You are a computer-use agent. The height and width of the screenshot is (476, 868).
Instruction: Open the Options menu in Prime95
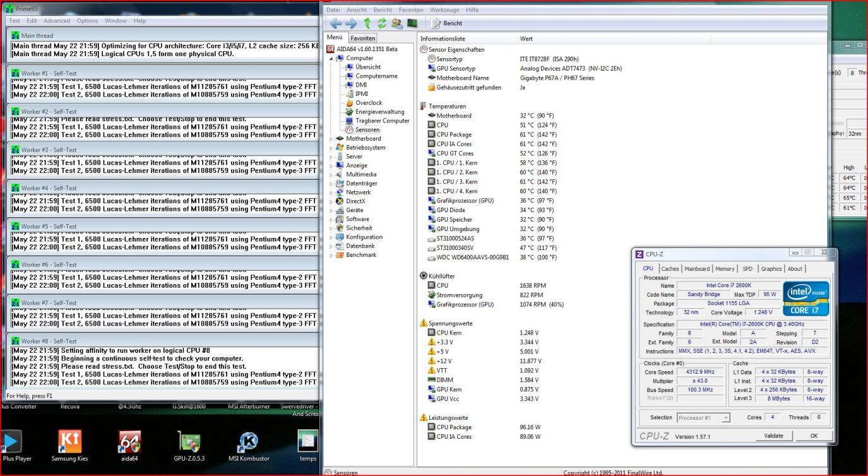(x=87, y=21)
